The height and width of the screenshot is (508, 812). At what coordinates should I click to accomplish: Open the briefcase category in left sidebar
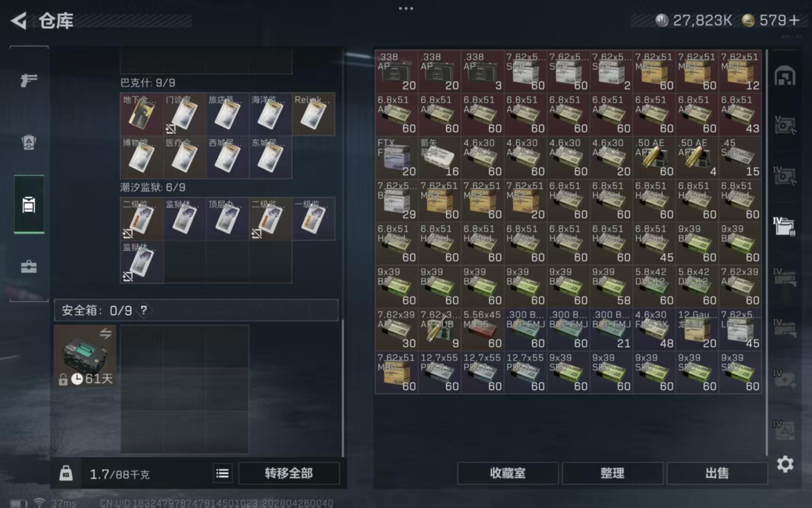pos(29,267)
